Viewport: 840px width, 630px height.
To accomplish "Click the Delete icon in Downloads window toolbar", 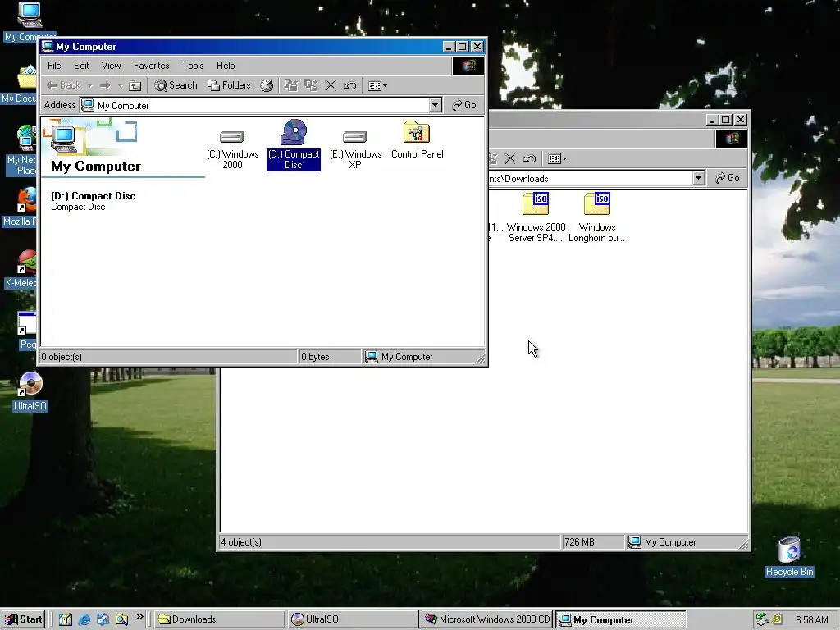I will 510,158.
